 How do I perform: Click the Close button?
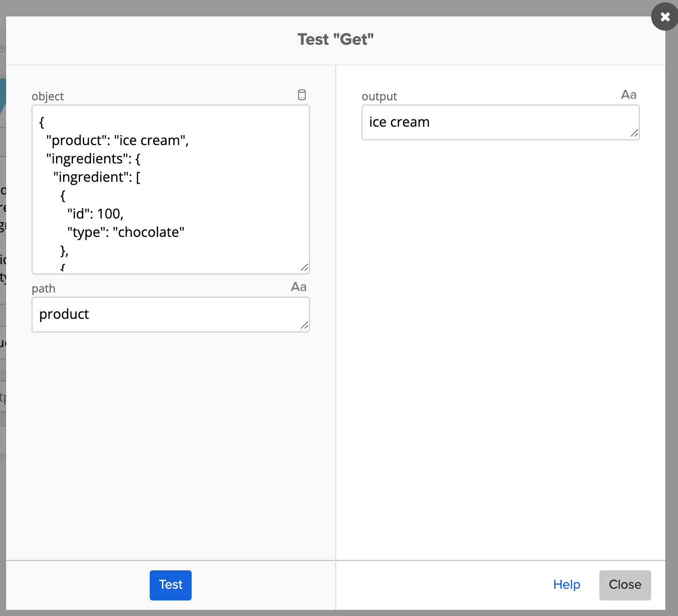625,585
